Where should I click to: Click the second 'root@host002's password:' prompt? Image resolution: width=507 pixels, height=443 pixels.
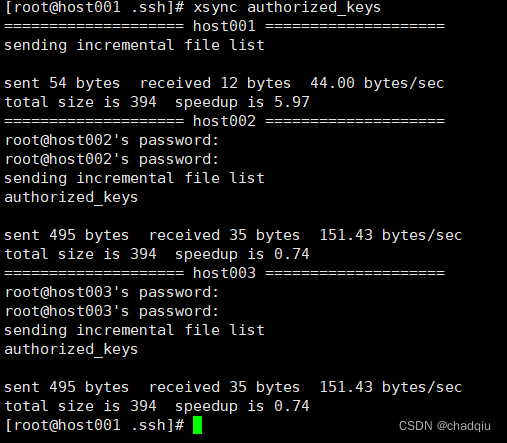click(x=112, y=159)
